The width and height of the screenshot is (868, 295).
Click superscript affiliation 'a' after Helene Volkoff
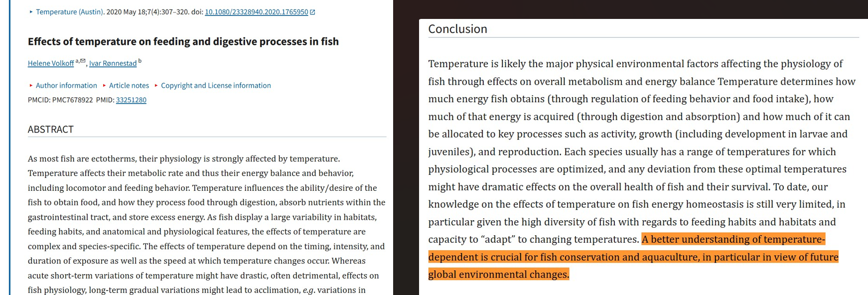77,61
